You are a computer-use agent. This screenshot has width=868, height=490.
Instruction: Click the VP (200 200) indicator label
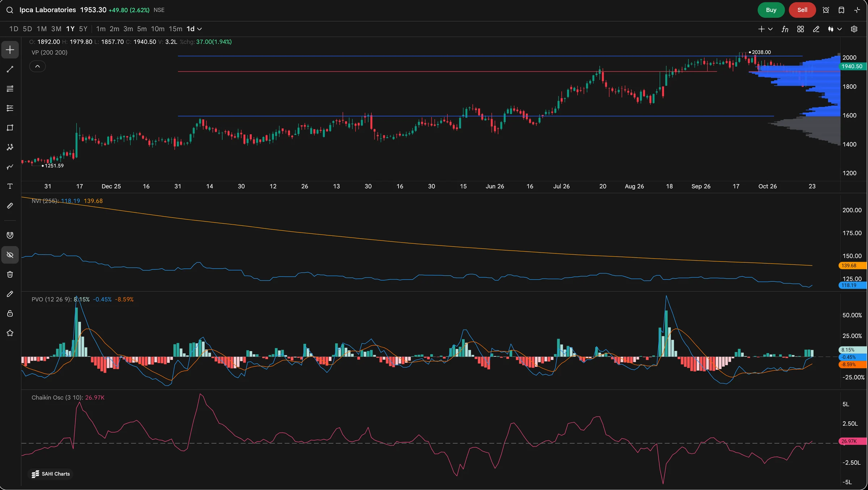49,52
